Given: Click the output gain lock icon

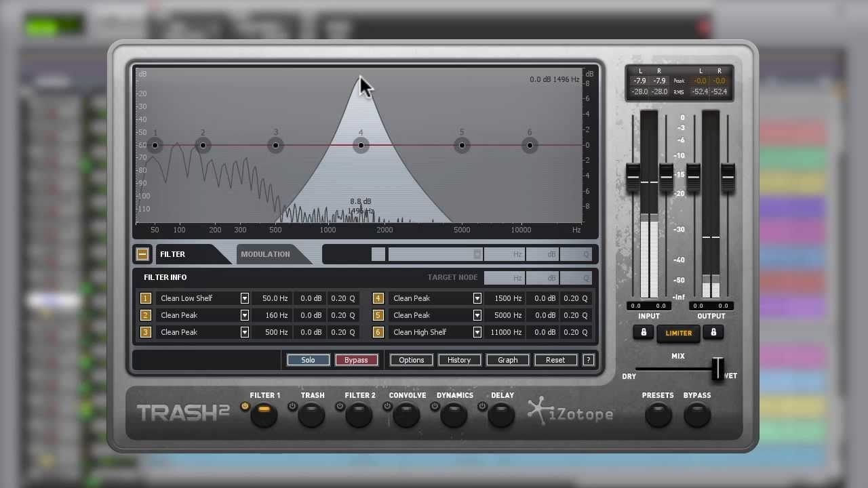Looking at the screenshot, I should (713, 333).
